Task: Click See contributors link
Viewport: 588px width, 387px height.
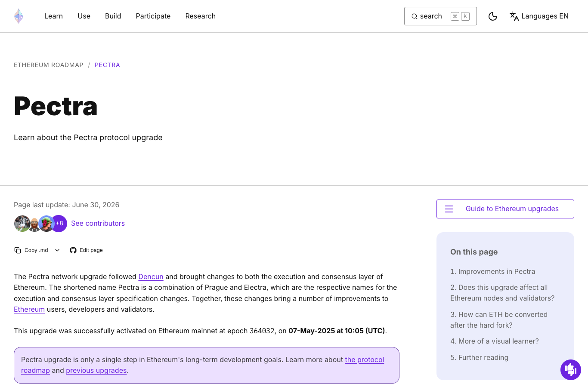Action: [98, 223]
